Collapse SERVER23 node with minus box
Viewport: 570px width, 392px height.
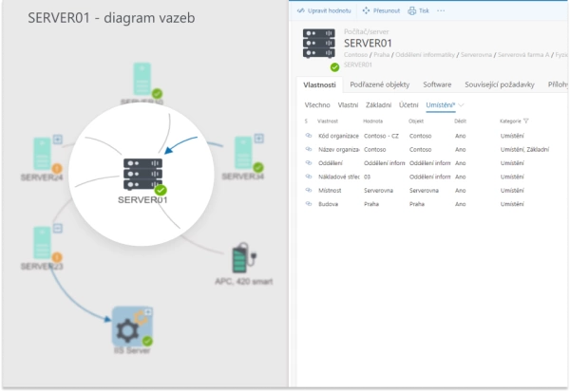(58, 229)
